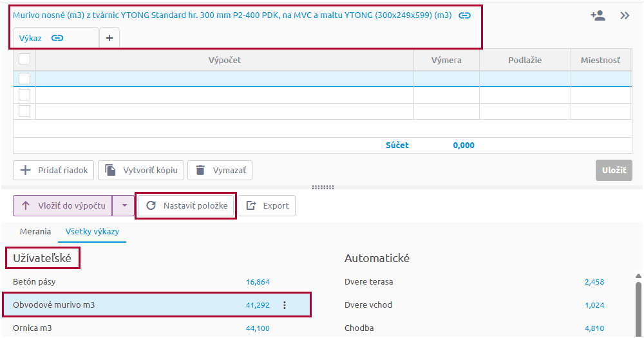
Task: Open three-dot menu for Obvodové murivo m3
Action: [285, 305]
